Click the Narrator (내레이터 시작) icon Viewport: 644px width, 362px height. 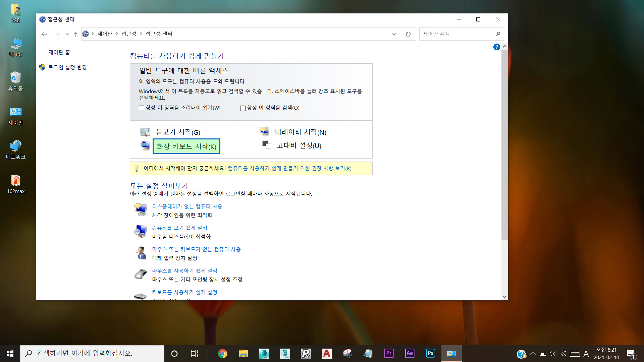click(264, 131)
